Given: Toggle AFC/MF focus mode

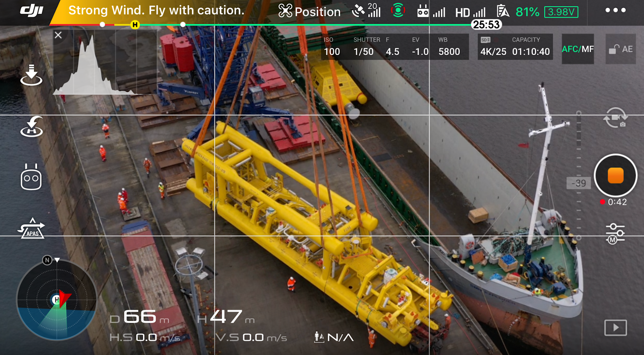Looking at the screenshot, I should click(x=578, y=49).
